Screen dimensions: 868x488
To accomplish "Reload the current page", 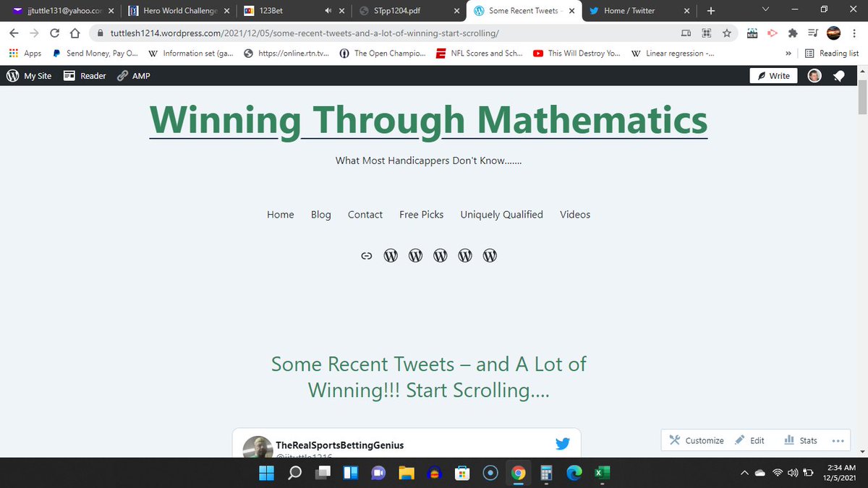I will click(54, 33).
